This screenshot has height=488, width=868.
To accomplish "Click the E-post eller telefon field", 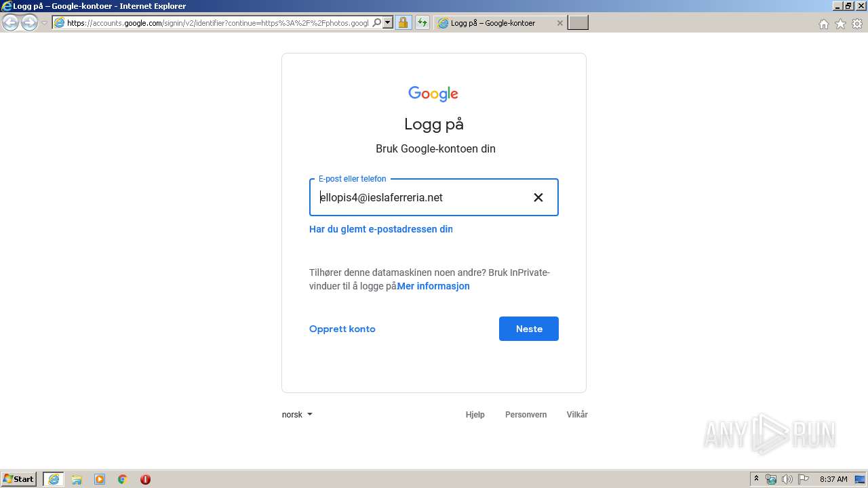I will [x=434, y=197].
